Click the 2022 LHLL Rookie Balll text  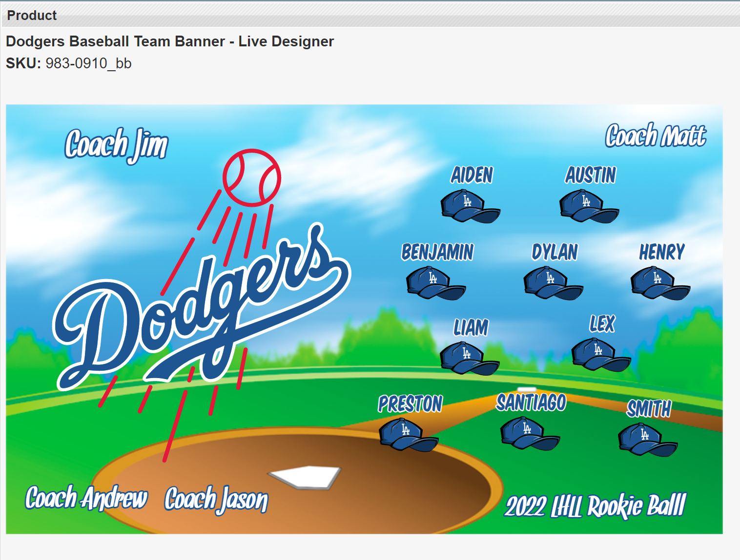pyautogui.click(x=596, y=506)
